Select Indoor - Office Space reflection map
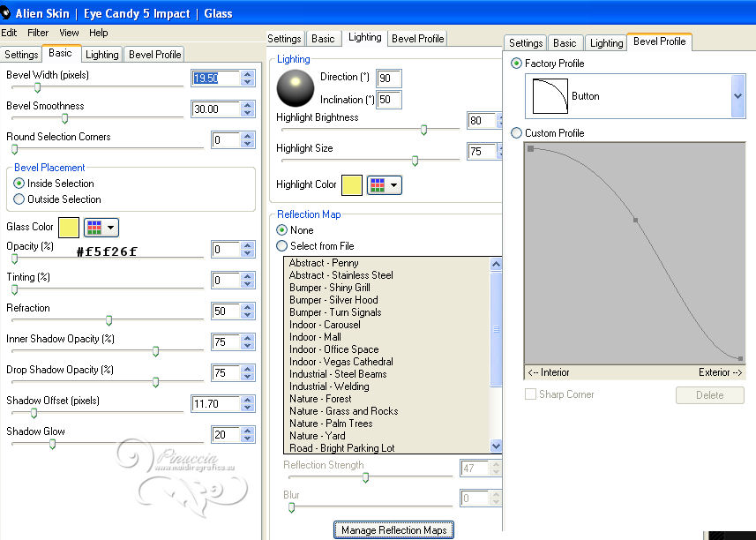 tap(333, 349)
